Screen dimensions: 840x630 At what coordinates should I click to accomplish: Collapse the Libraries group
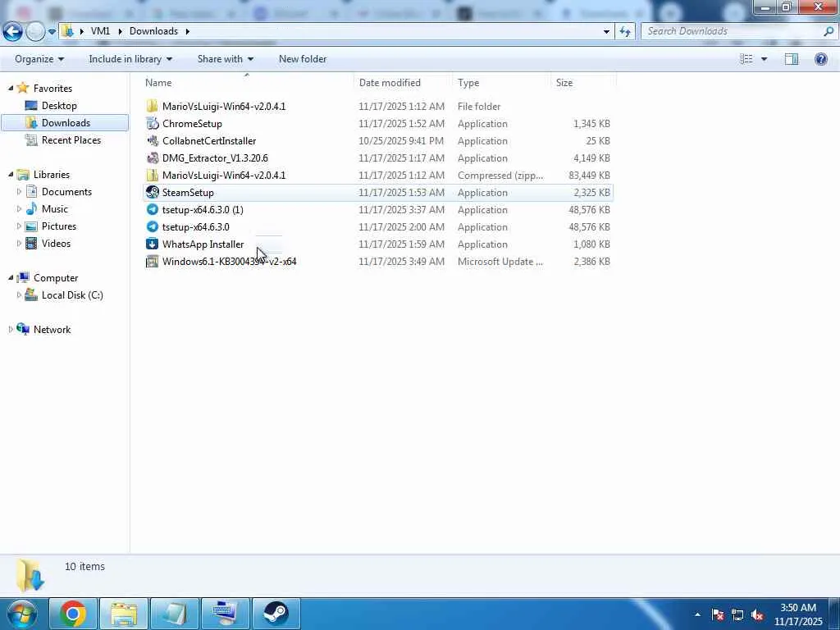tap(10, 174)
